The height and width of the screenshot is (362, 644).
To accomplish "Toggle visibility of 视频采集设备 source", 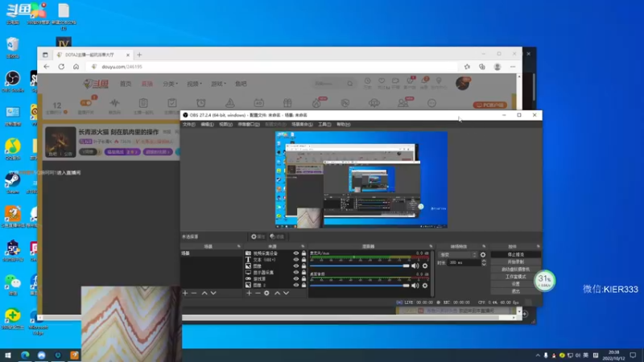I will click(295, 253).
